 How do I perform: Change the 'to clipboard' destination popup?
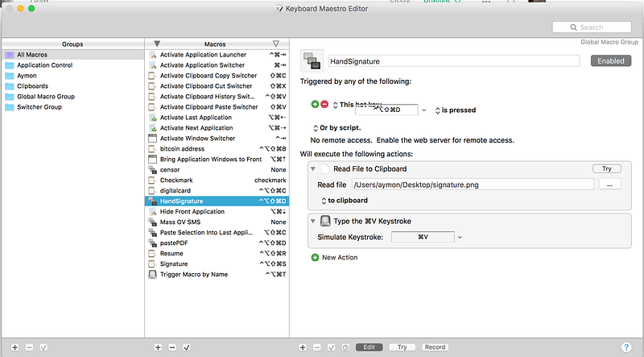click(345, 201)
